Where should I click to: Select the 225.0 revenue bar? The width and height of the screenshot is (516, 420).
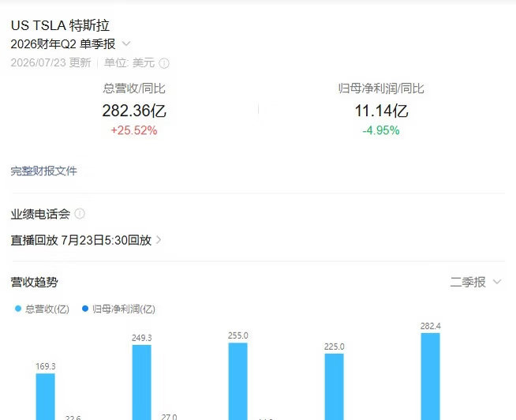(334, 387)
